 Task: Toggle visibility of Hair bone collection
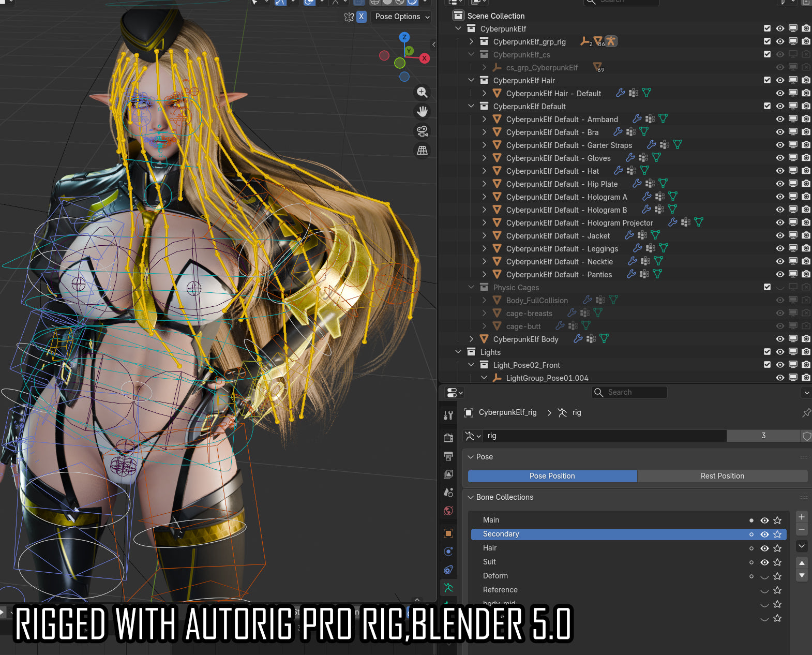(x=764, y=548)
